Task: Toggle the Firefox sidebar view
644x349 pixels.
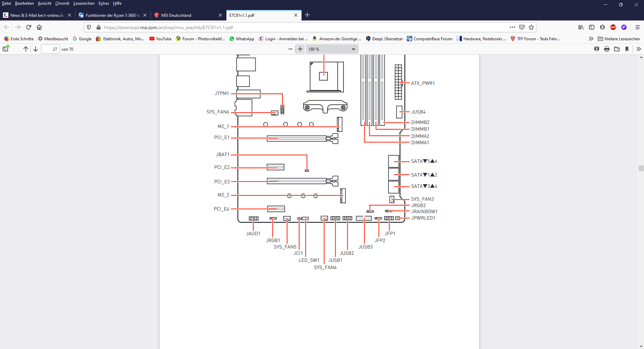Action: pos(592,27)
